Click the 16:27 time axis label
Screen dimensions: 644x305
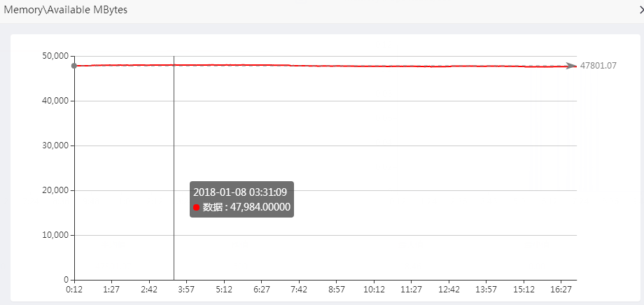point(561,289)
